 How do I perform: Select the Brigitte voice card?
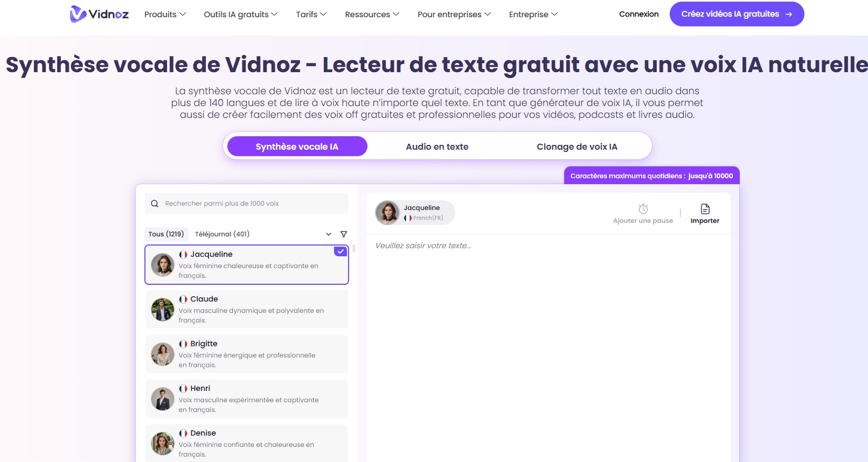tap(247, 354)
